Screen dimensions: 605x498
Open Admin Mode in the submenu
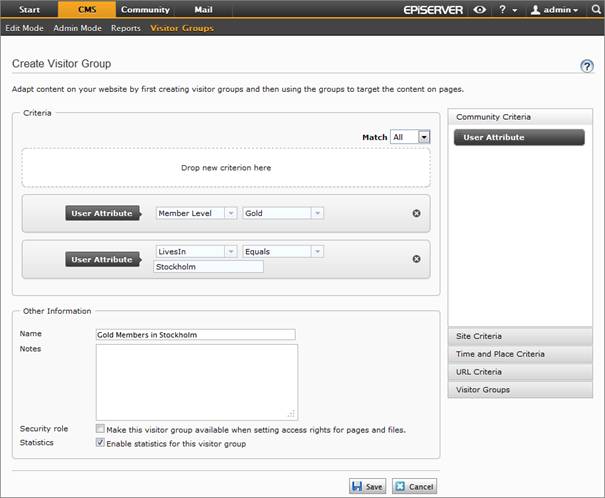tap(81, 28)
